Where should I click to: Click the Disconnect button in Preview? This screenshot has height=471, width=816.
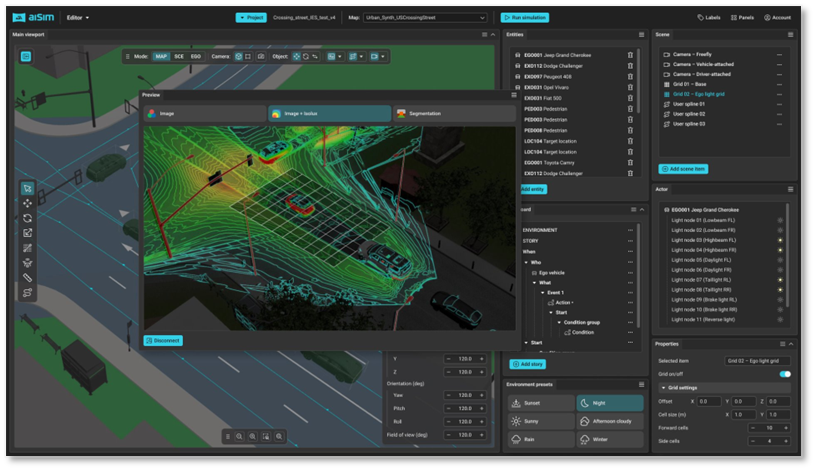(x=163, y=341)
